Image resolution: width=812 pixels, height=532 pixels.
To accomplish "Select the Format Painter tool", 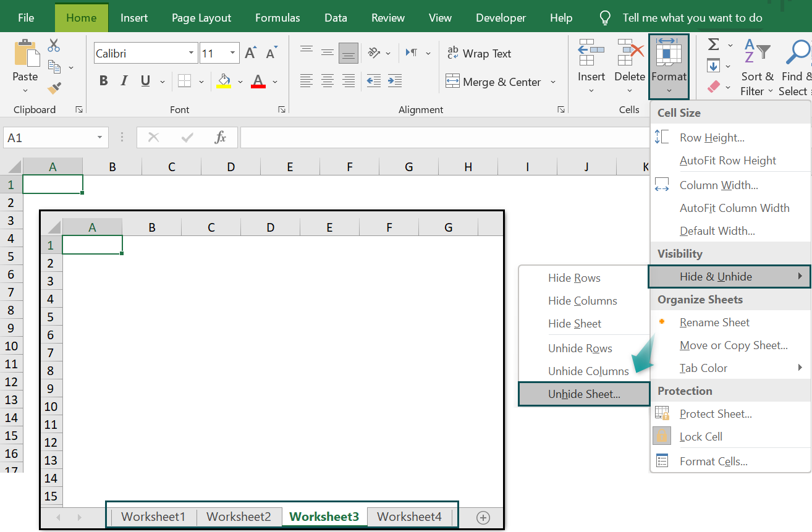I will (54, 88).
